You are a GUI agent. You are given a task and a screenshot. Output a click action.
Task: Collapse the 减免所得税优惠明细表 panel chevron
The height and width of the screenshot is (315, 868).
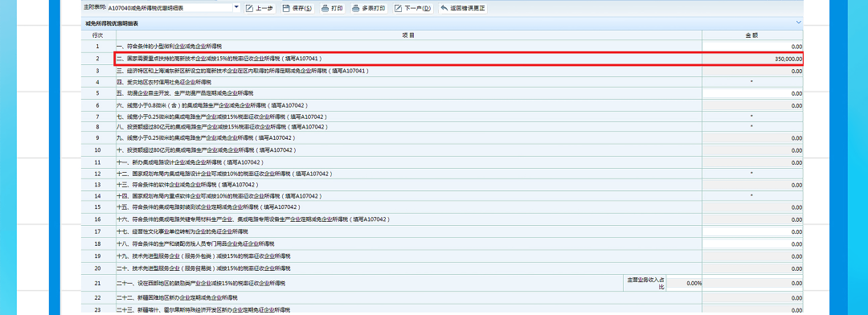coord(798,22)
